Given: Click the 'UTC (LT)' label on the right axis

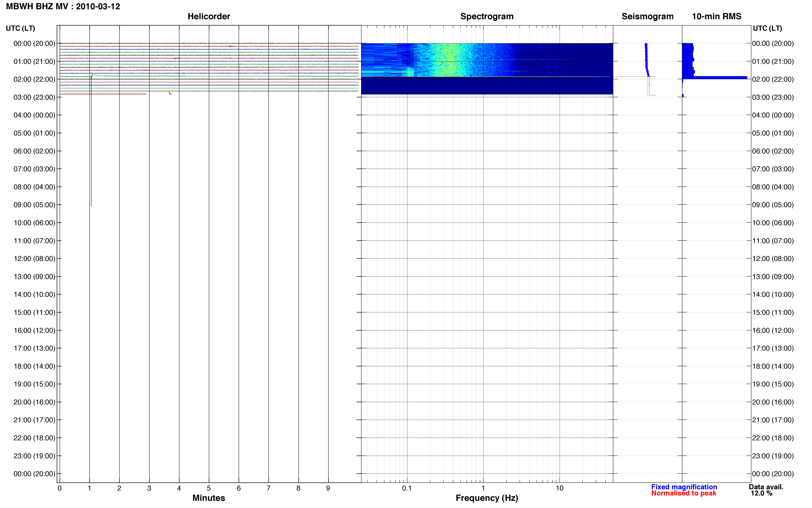Looking at the screenshot, I should pyautogui.click(x=767, y=28).
